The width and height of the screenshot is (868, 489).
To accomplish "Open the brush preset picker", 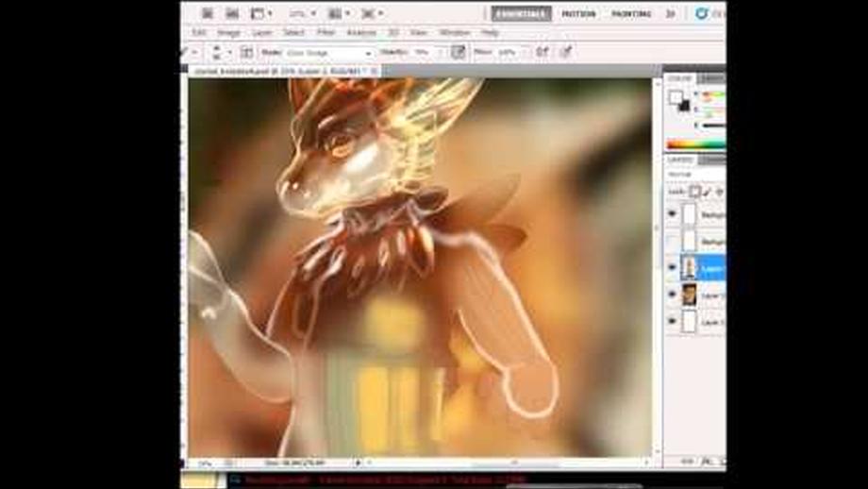I will click(x=222, y=52).
